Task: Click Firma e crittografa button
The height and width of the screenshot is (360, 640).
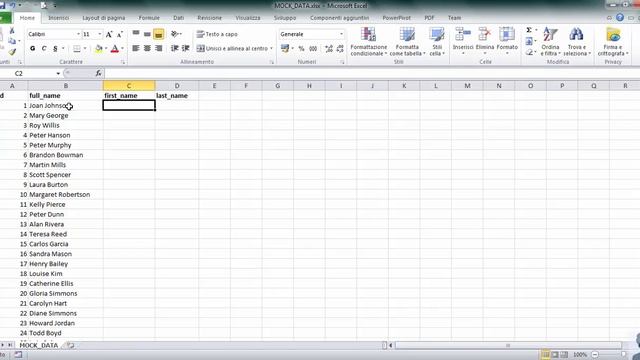Action: click(x=613, y=42)
